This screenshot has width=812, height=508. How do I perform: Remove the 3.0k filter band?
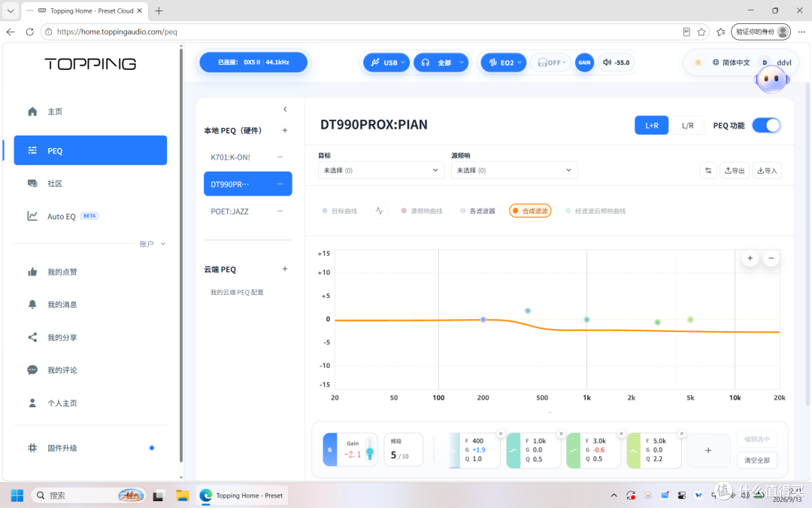pos(622,433)
